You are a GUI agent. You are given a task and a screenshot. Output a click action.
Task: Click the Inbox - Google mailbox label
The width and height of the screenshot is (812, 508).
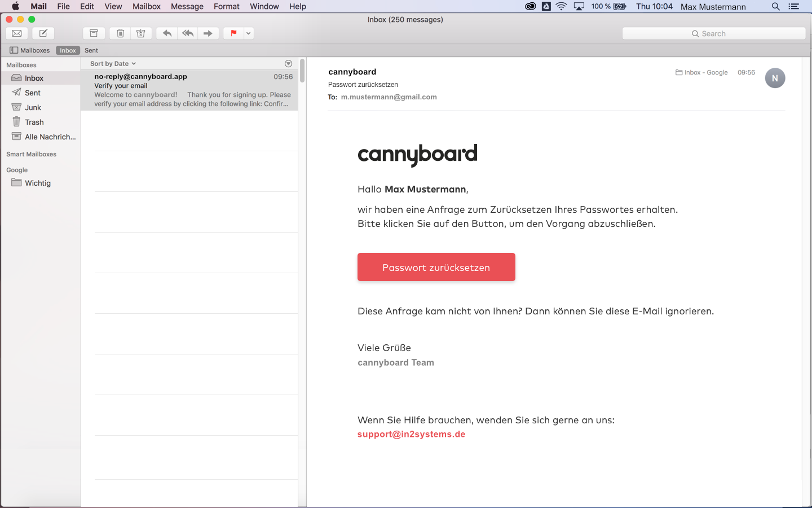[701, 72]
